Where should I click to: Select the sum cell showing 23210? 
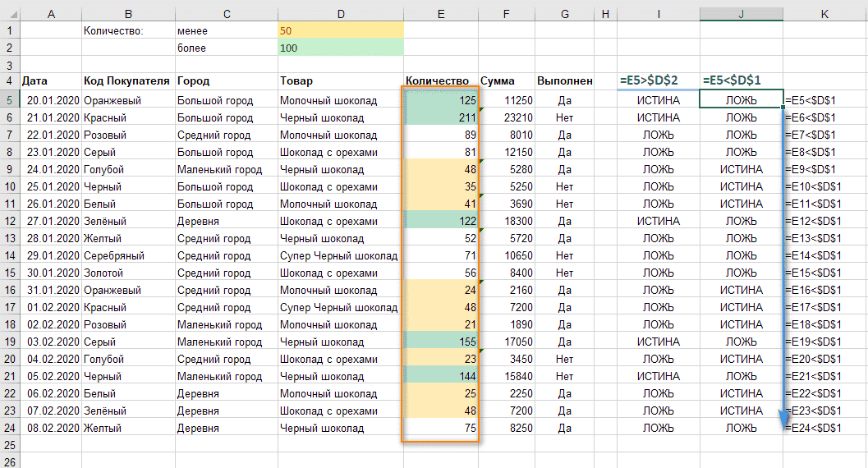[x=507, y=117]
